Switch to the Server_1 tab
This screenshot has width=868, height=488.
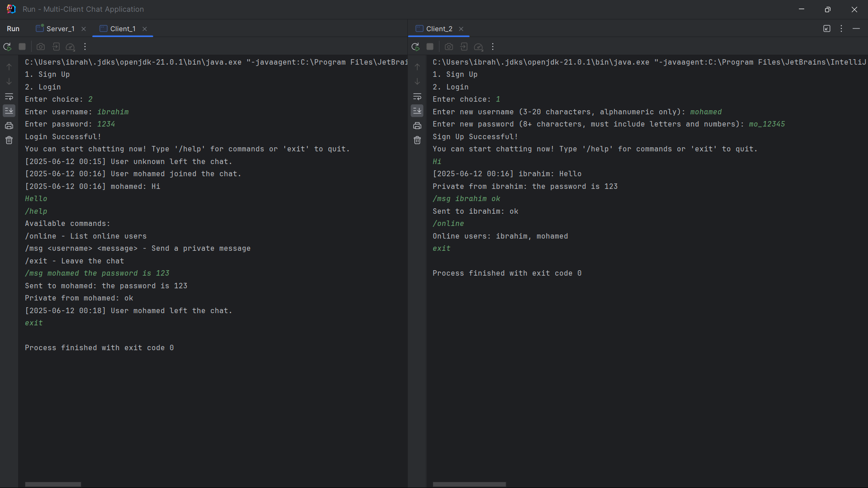coord(60,28)
